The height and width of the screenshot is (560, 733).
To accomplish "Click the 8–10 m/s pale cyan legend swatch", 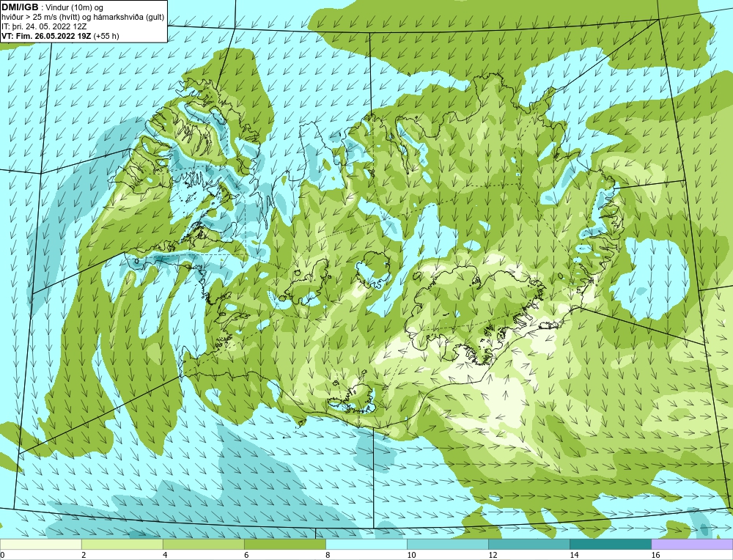I will tap(366, 544).
